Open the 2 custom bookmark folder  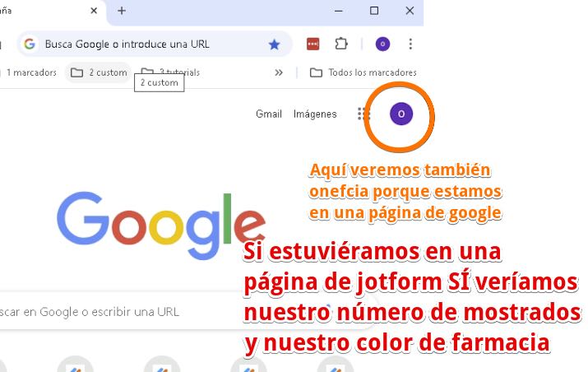(99, 72)
